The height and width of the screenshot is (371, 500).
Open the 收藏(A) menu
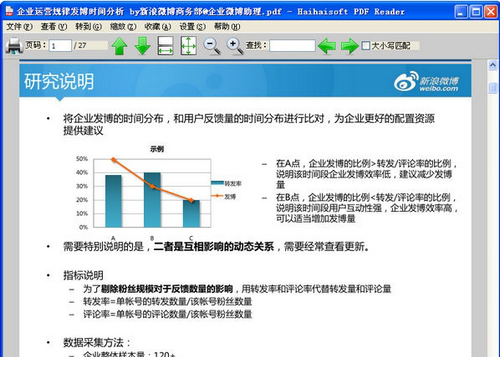point(158,27)
